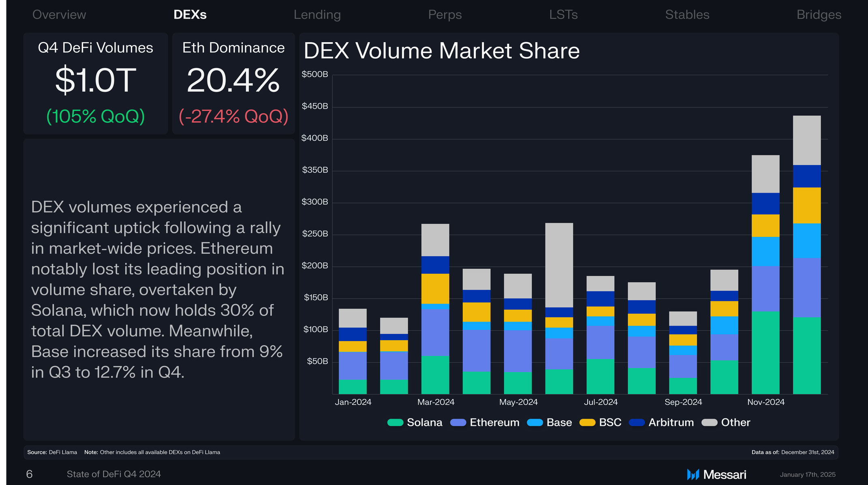868x485 pixels.
Task: Click the Nov-2024 axis label
Action: 766,402
